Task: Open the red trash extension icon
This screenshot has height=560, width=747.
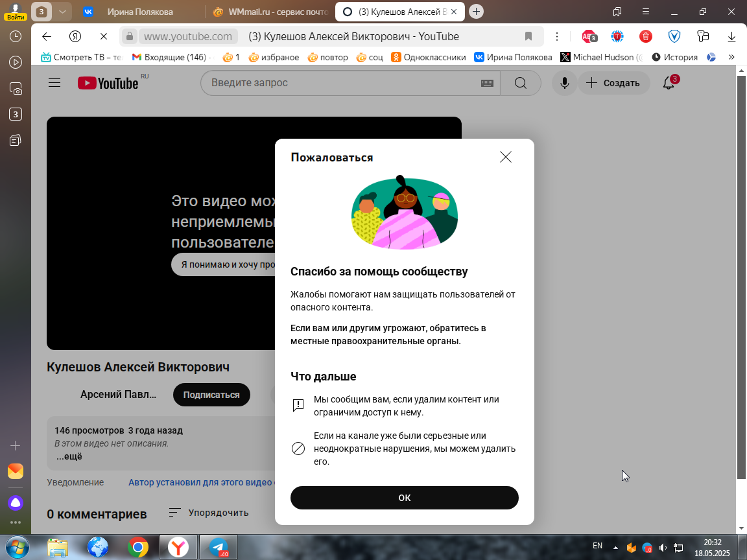Action: coord(646,36)
